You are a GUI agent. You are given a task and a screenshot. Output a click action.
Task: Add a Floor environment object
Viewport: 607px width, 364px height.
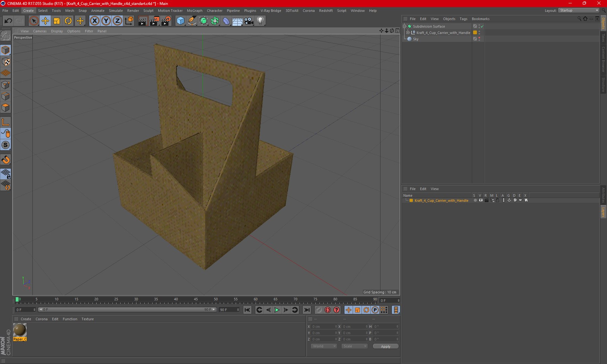click(x=237, y=21)
